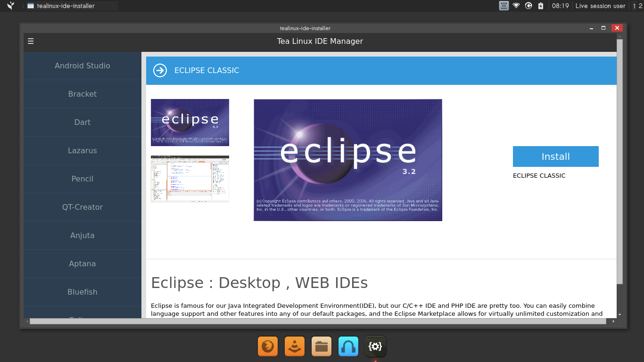Open VLC media player from the dock
Screen dimensions: 644x362
(x=295, y=346)
